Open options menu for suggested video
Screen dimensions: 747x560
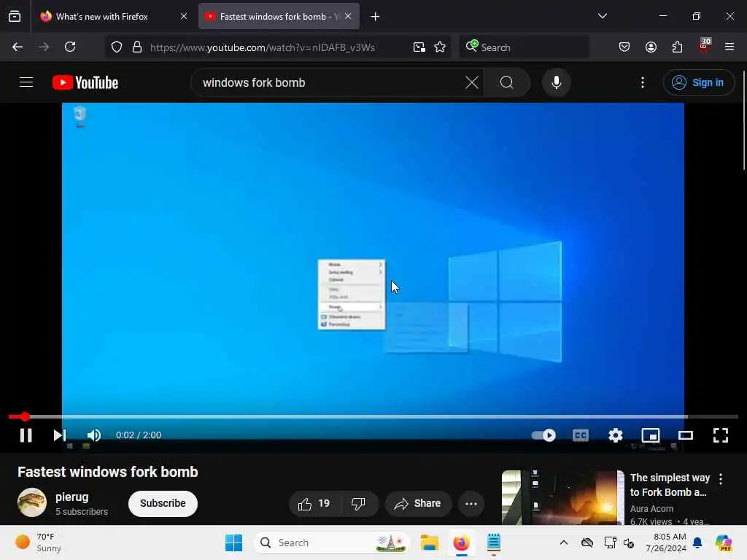(721, 479)
